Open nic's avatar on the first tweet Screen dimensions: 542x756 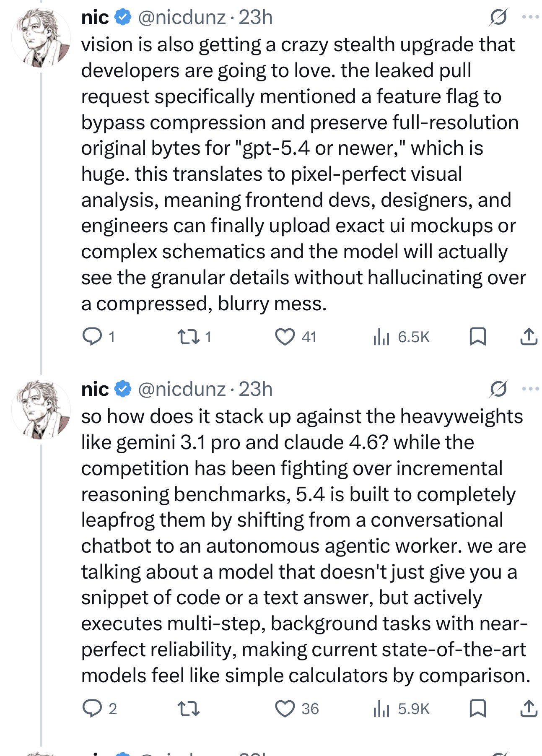[41, 39]
